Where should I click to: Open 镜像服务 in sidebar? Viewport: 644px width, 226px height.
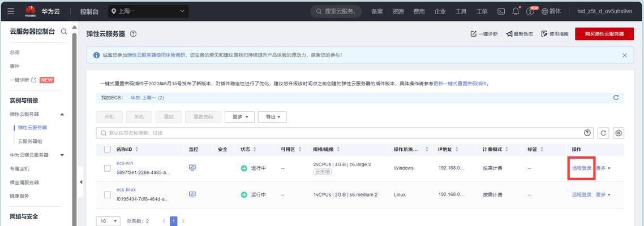(x=20, y=196)
